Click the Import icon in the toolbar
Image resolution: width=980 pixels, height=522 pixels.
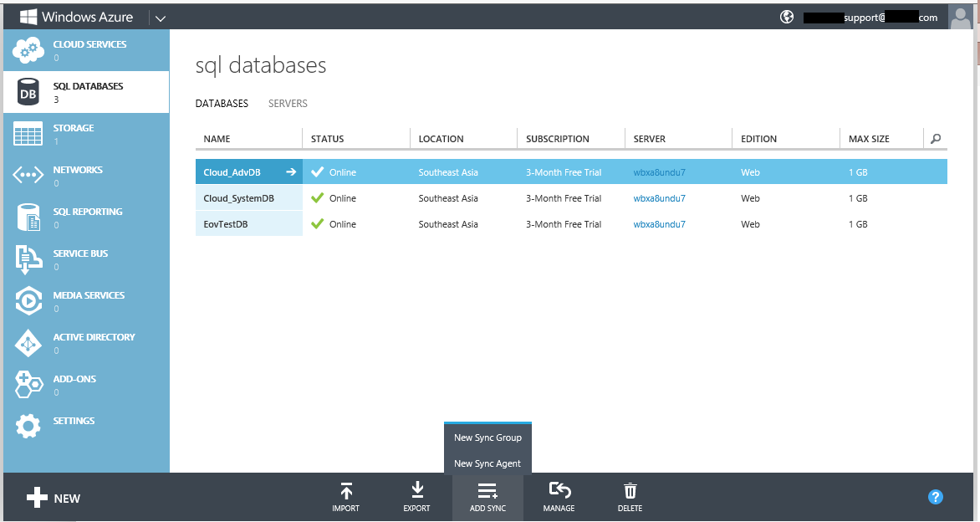pos(345,496)
